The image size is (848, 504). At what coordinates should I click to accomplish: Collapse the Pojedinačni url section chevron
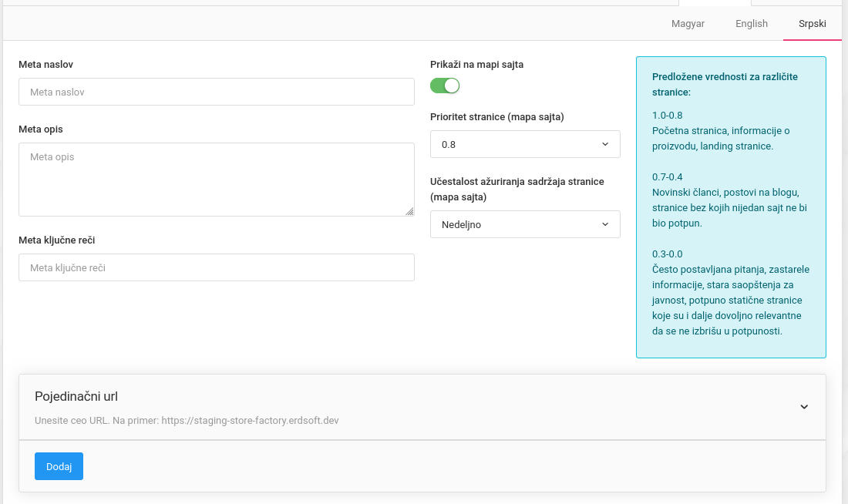804,407
